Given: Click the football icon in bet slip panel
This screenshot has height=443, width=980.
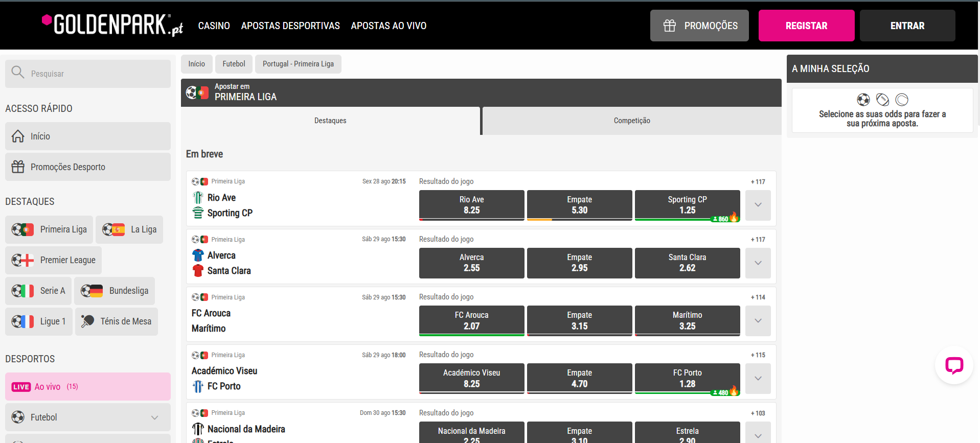Looking at the screenshot, I should tap(863, 100).
